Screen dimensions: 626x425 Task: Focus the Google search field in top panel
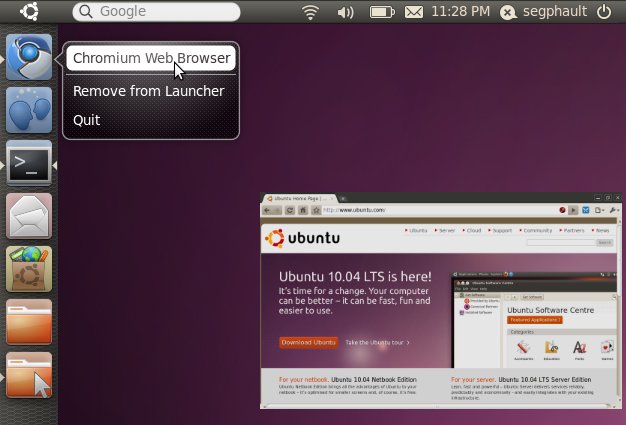click(156, 12)
